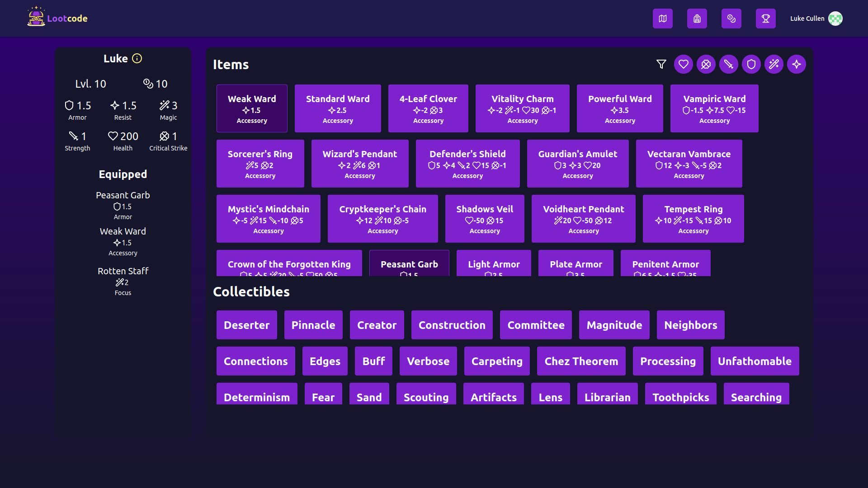
Task: Select the Shadows Veil item
Action: (485, 219)
